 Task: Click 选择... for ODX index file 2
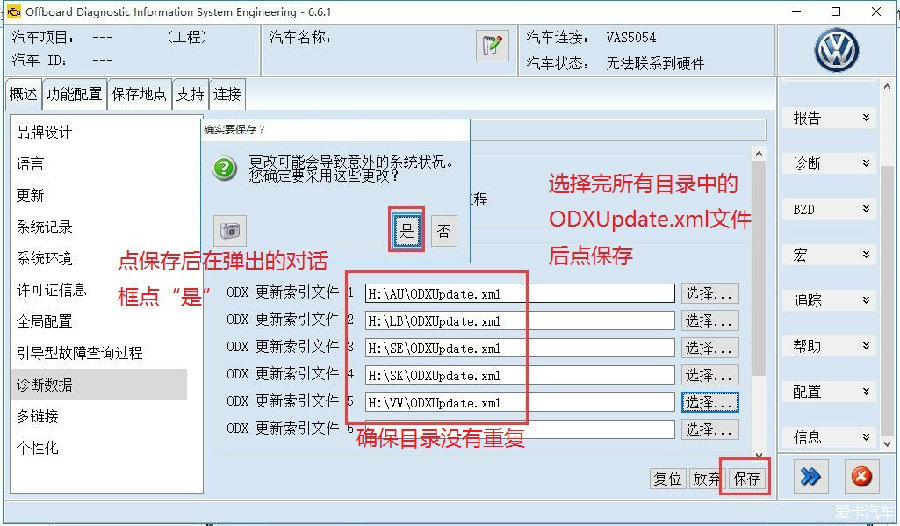709,320
